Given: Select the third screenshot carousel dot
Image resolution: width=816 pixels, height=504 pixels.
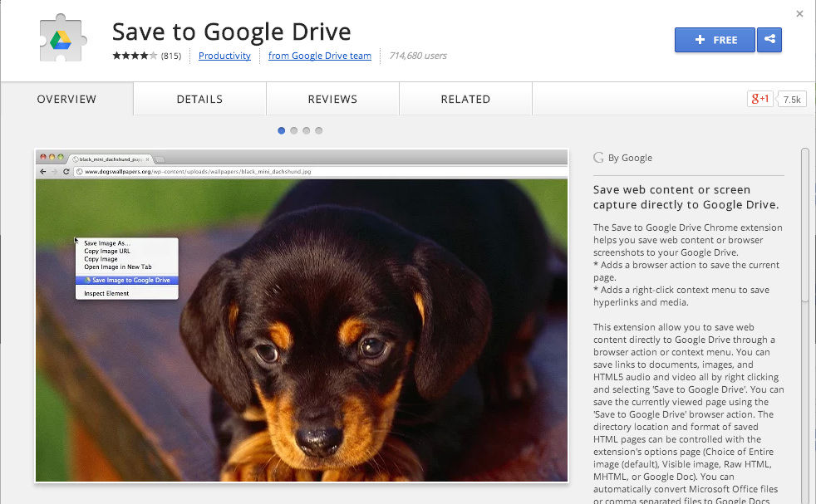Looking at the screenshot, I should [x=307, y=130].
